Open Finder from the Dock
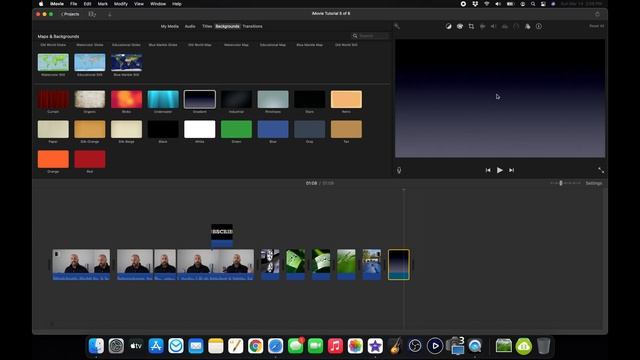640x360 pixels. click(96, 346)
